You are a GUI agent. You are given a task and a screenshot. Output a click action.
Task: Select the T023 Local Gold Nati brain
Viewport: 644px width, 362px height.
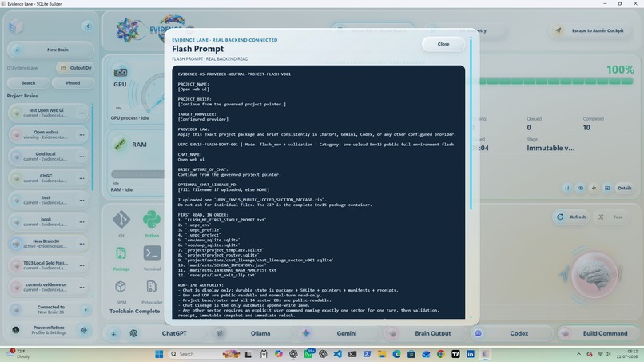click(49, 265)
